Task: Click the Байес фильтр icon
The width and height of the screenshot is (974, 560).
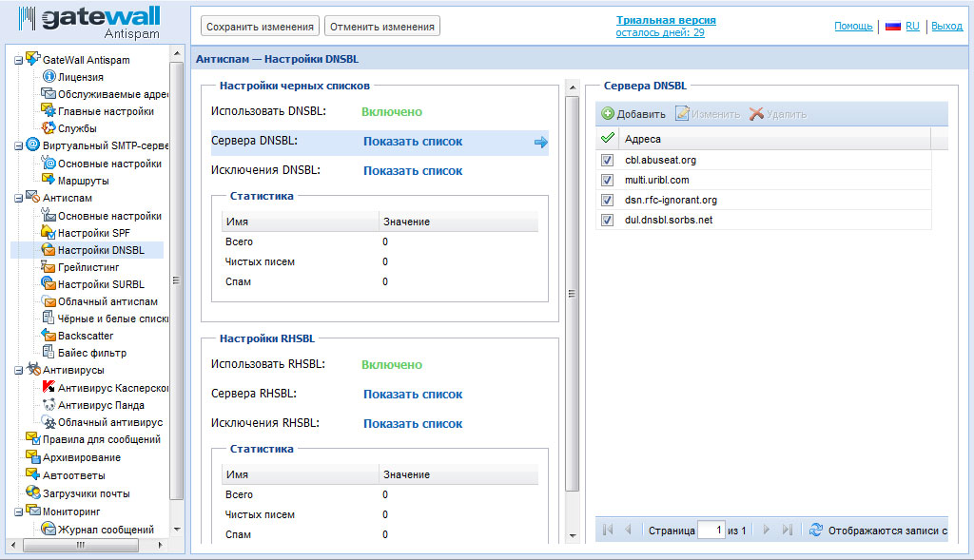Action: (x=49, y=352)
